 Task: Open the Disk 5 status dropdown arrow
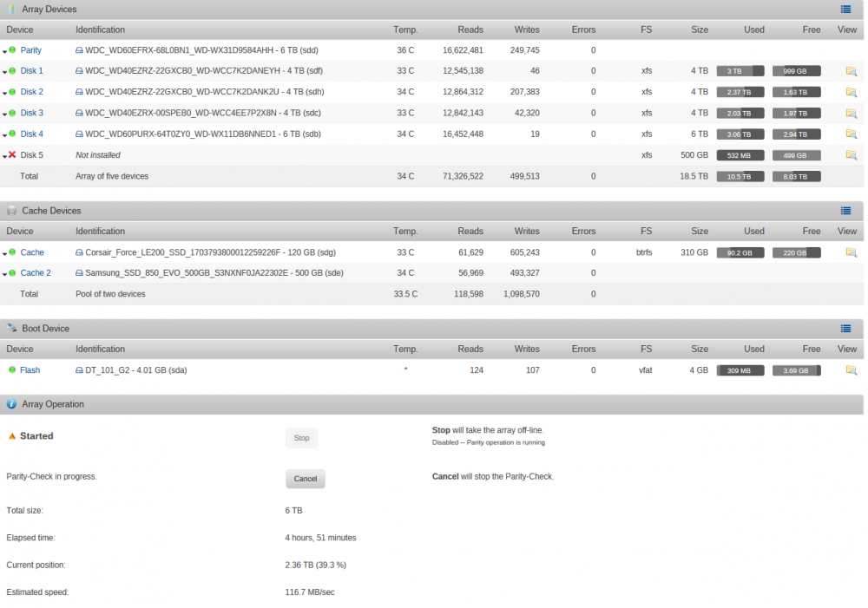[x=4, y=157]
